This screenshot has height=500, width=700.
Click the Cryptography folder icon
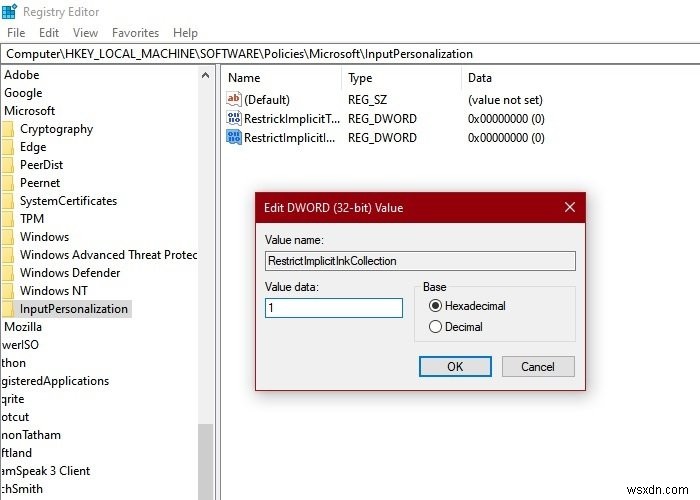[8, 129]
